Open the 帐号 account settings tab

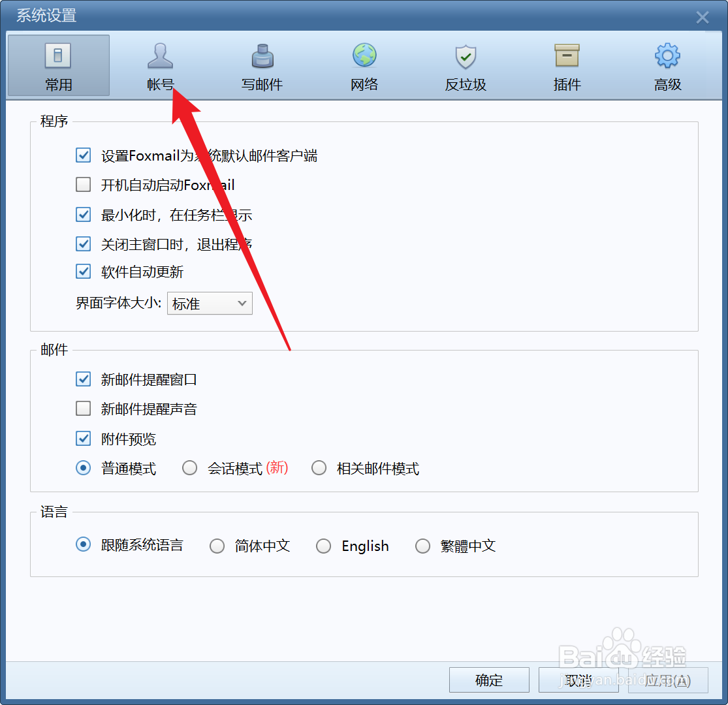(x=160, y=67)
